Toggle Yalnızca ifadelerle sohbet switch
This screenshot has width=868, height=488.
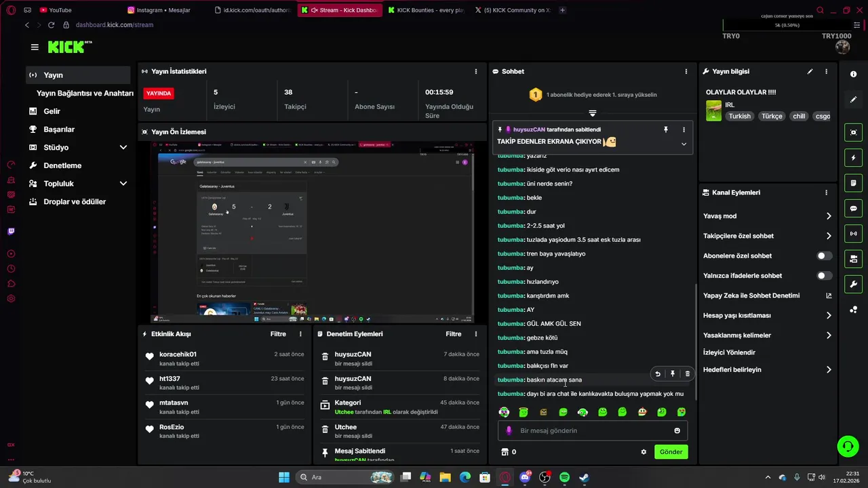pyautogui.click(x=824, y=276)
